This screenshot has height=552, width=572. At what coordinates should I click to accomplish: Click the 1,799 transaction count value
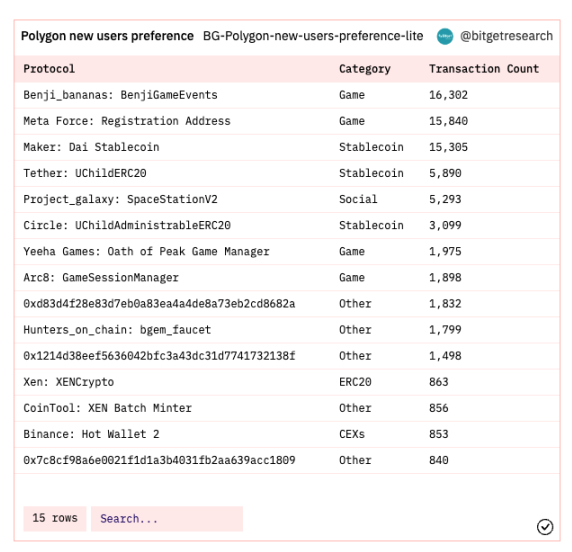[x=445, y=330]
